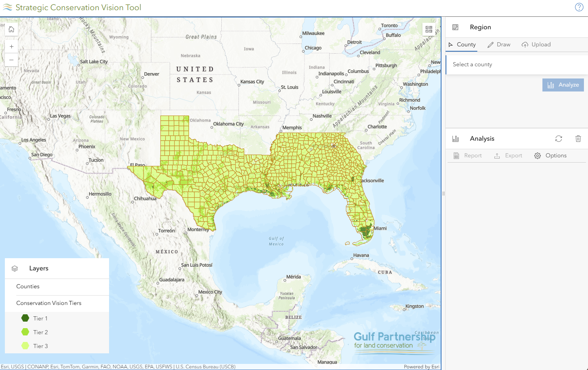Click the Layers stack icon

(15, 268)
